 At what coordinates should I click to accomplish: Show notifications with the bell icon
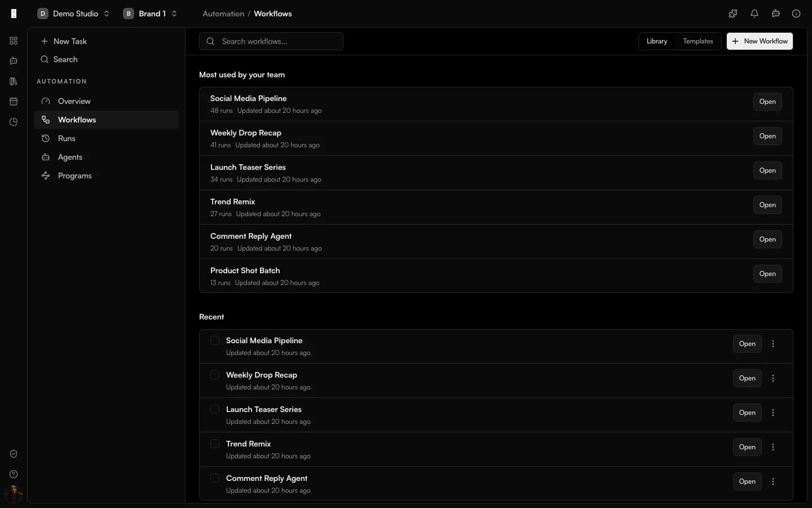754,14
